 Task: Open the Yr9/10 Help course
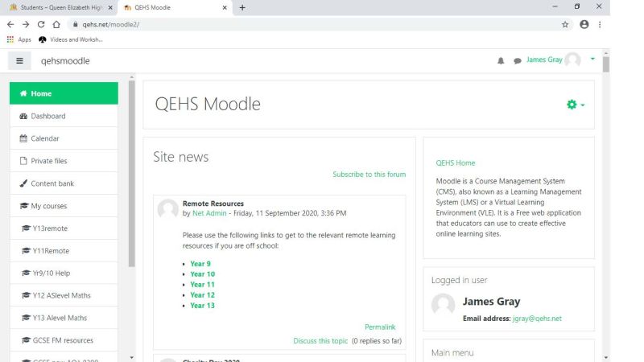pyautogui.click(x=64, y=273)
